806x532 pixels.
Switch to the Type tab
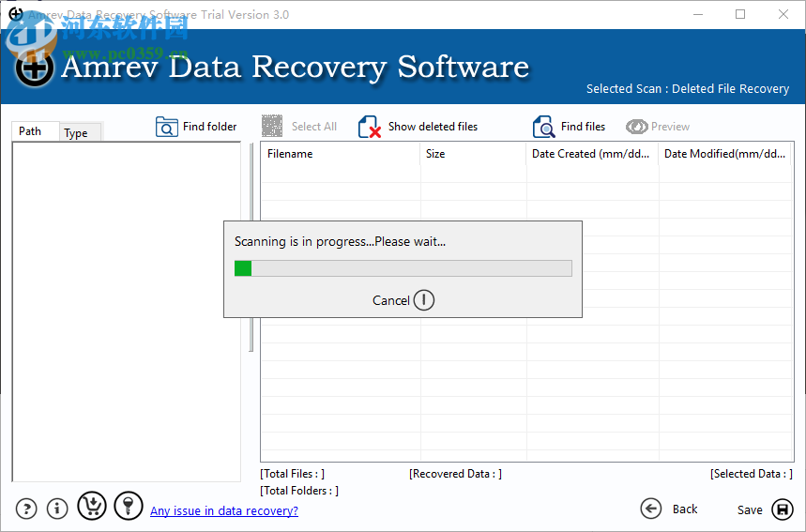81,132
